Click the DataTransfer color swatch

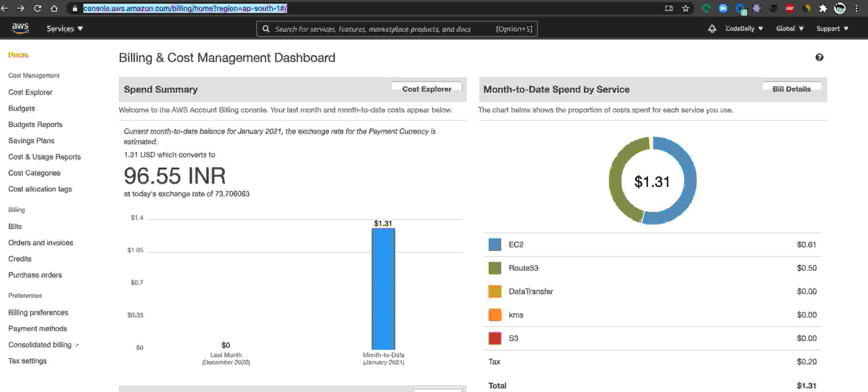pyautogui.click(x=495, y=291)
